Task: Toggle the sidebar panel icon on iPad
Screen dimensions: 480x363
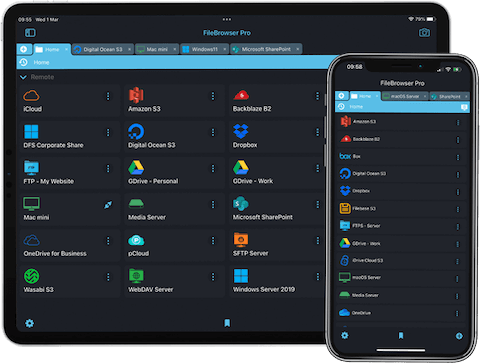Action: 30,33
